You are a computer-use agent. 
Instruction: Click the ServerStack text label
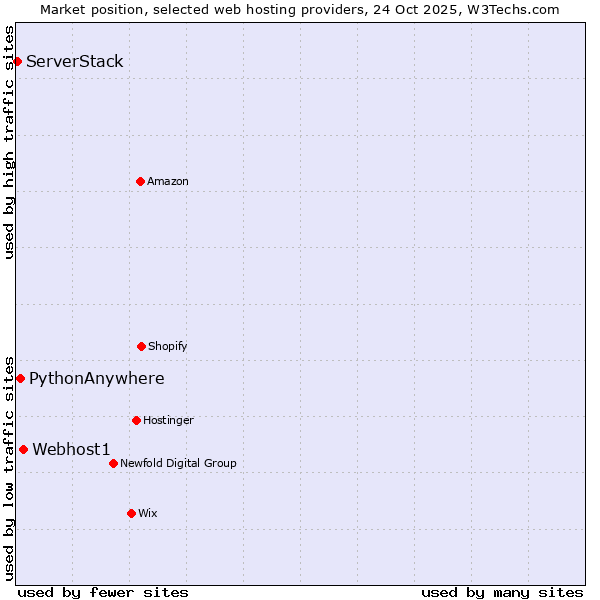75,62
